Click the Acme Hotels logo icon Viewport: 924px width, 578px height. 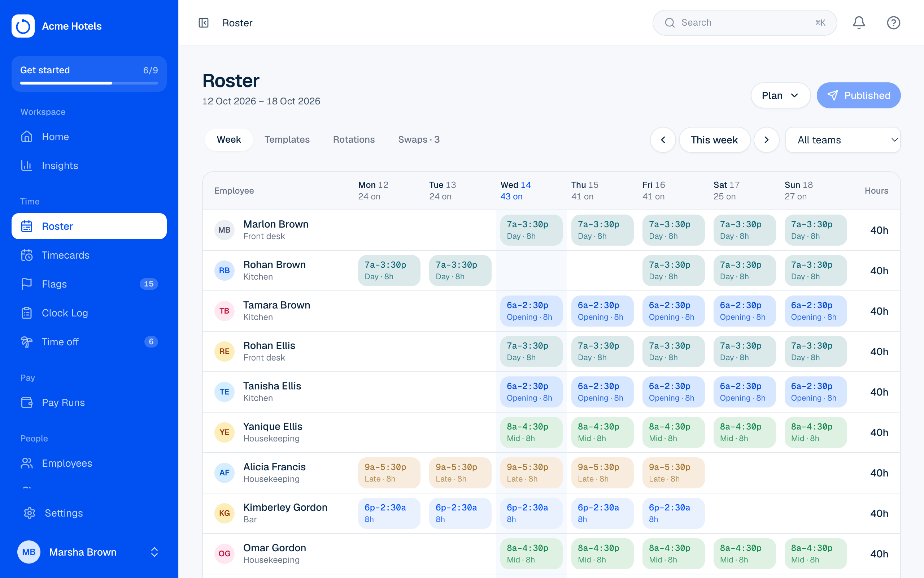tap(23, 26)
